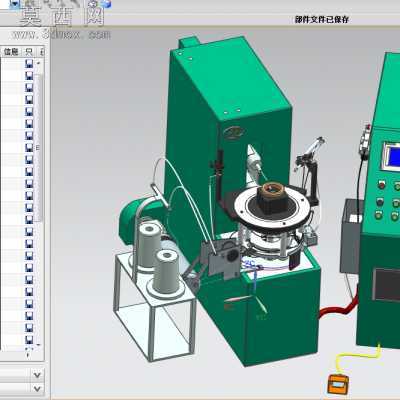Click the topmost save-disk icon in navigator list
The width and height of the screenshot is (400, 400).
tap(29, 63)
